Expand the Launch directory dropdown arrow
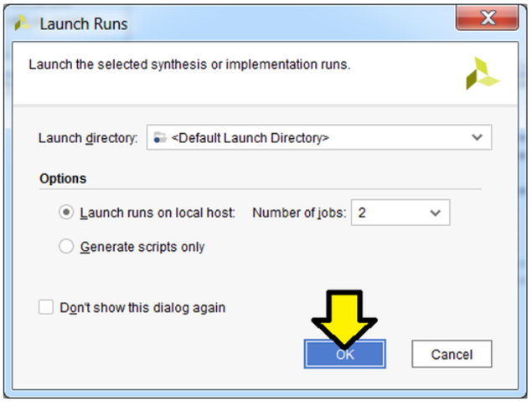The image size is (532, 405). click(477, 138)
